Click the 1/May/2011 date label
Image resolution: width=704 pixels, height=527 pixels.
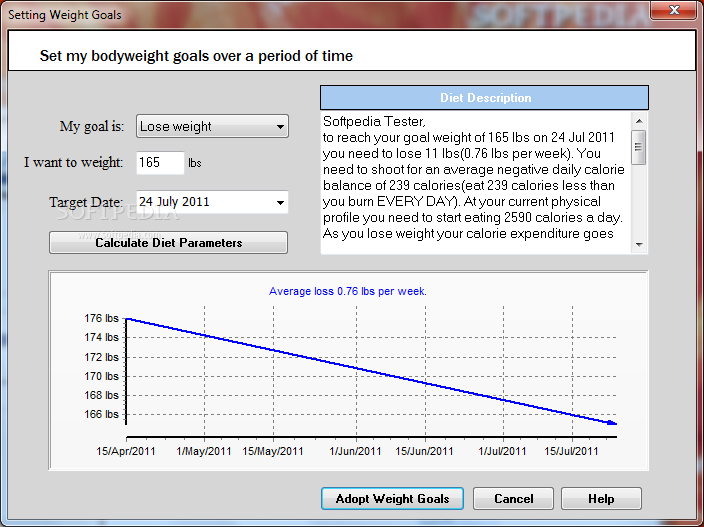204,451
